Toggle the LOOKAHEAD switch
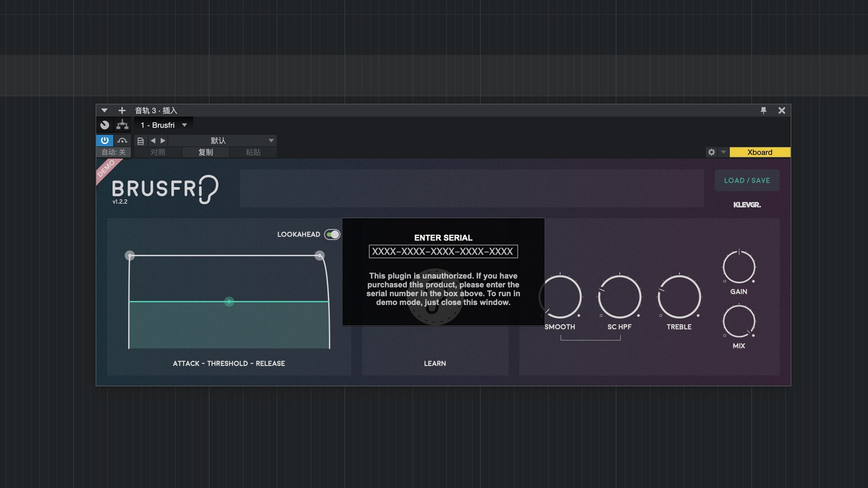Screen dimensions: 868x488 coord(332,235)
